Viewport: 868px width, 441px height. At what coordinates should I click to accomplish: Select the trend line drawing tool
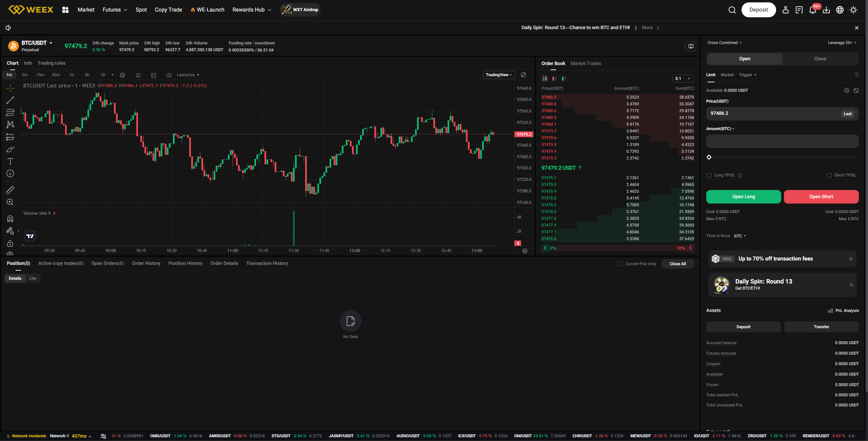(x=10, y=100)
